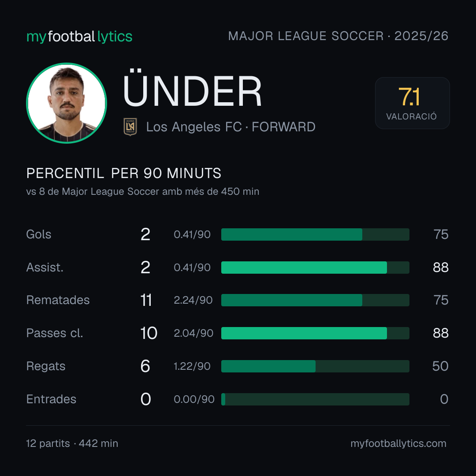Click the Rematades total value 11
This screenshot has width=476, height=476.
tap(146, 300)
